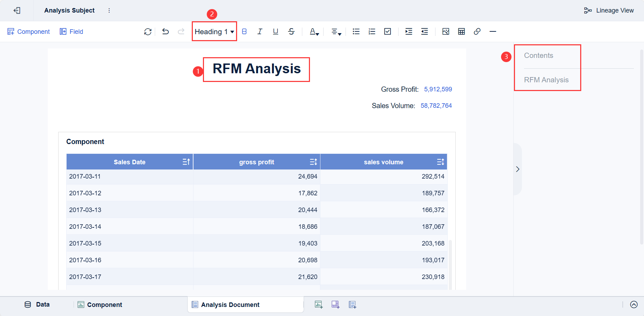
Task: Jump to RFM Analysis in Contents
Action: [546, 80]
